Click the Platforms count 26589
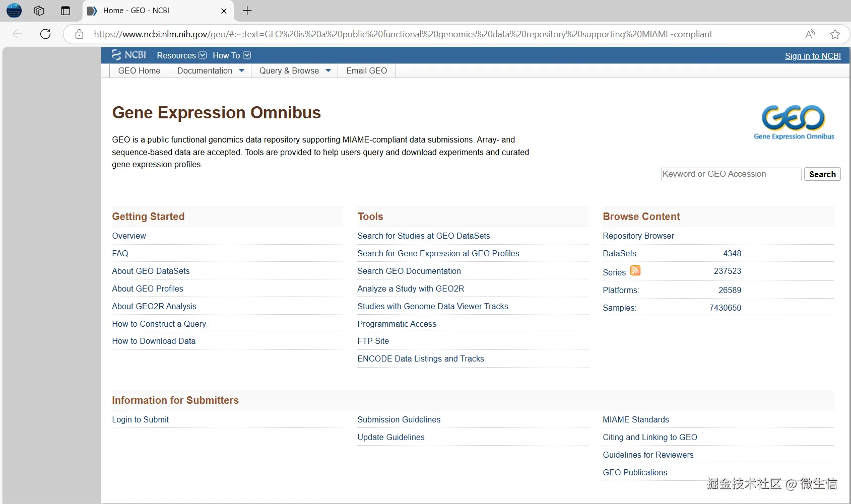This screenshot has height=504, width=851. 730,290
